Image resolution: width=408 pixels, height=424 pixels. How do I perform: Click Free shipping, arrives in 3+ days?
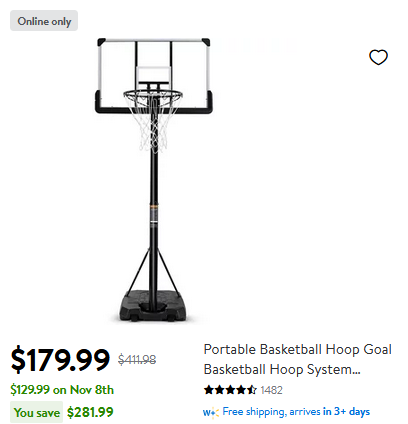pyautogui.click(x=296, y=412)
